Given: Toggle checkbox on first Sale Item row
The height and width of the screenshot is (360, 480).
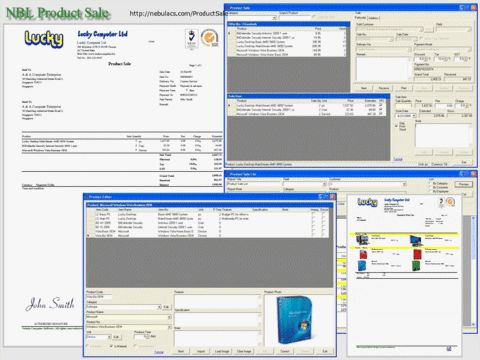Looking at the screenshot, I should tap(381, 105).
